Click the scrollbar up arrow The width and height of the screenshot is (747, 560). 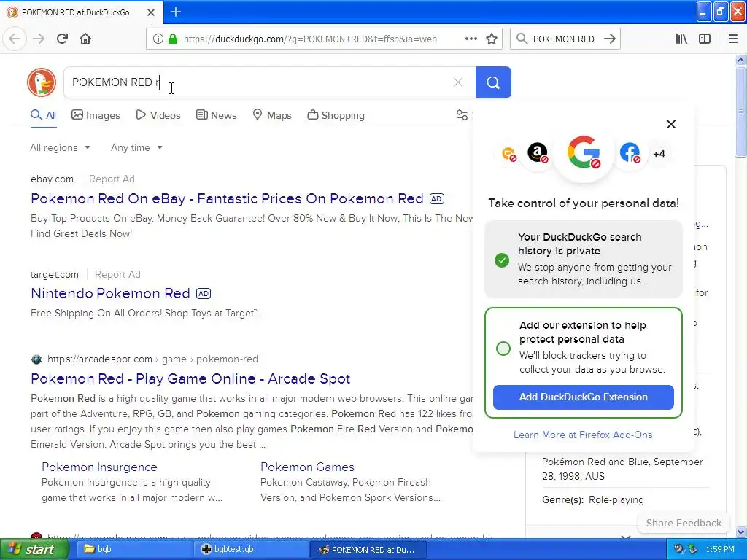pyautogui.click(x=740, y=60)
